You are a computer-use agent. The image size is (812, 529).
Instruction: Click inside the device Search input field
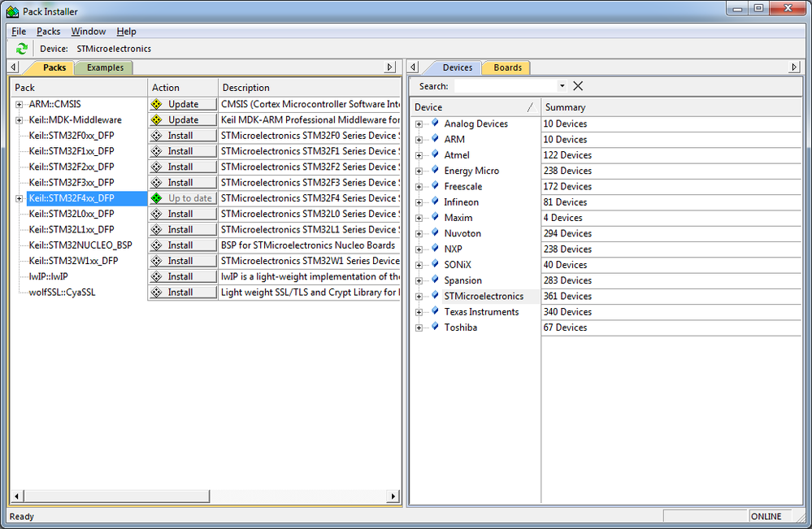(506, 86)
